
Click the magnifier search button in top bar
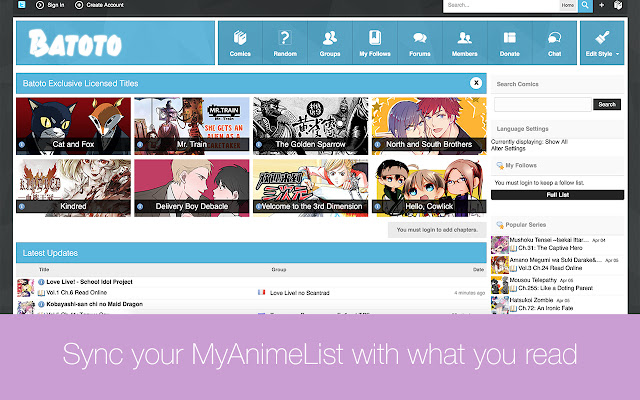coord(585,5)
